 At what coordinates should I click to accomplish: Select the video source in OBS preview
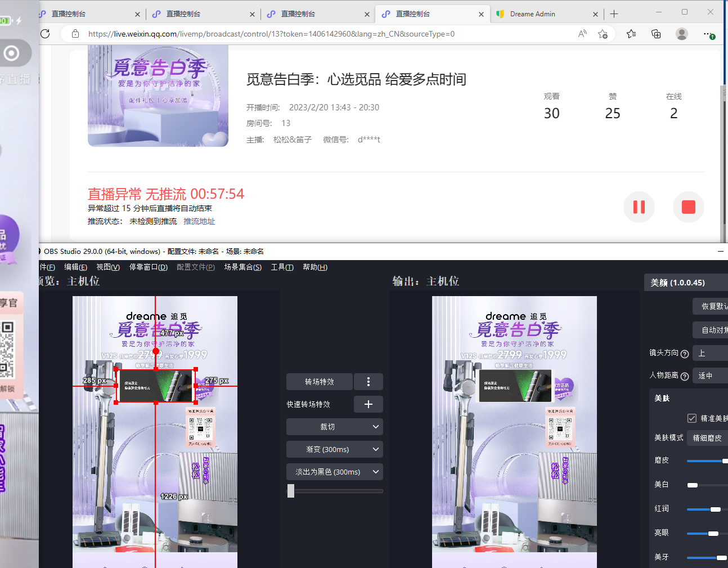pos(156,386)
